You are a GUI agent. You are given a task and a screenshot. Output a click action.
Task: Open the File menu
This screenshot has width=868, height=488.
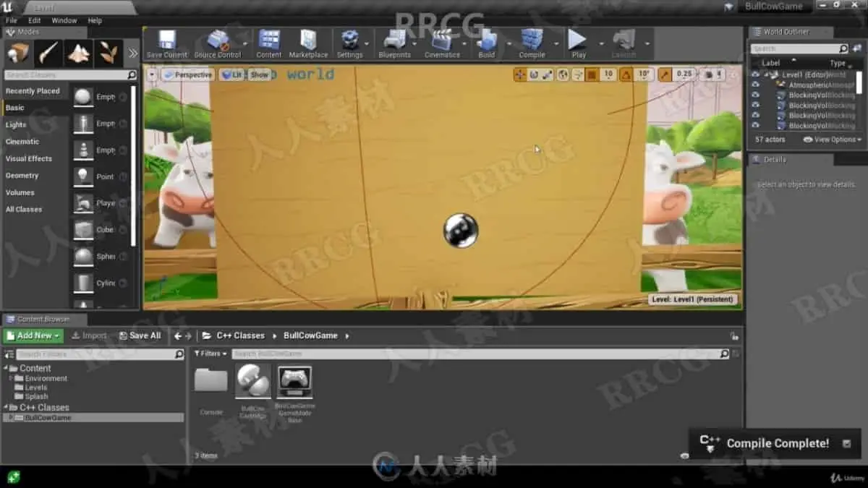(12, 21)
